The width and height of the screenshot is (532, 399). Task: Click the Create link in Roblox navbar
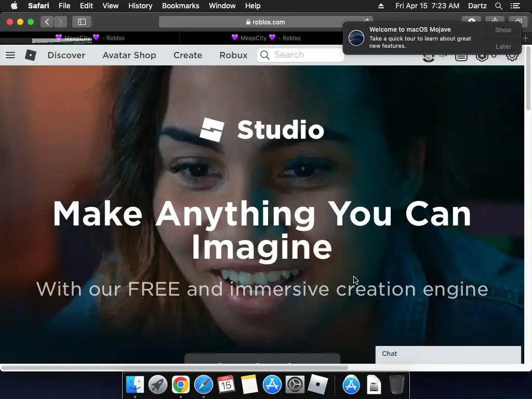click(188, 55)
